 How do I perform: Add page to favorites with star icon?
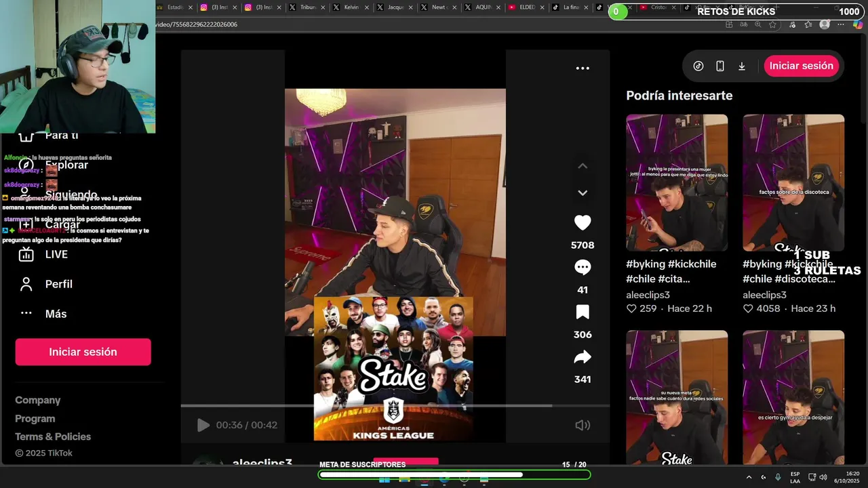(x=772, y=24)
